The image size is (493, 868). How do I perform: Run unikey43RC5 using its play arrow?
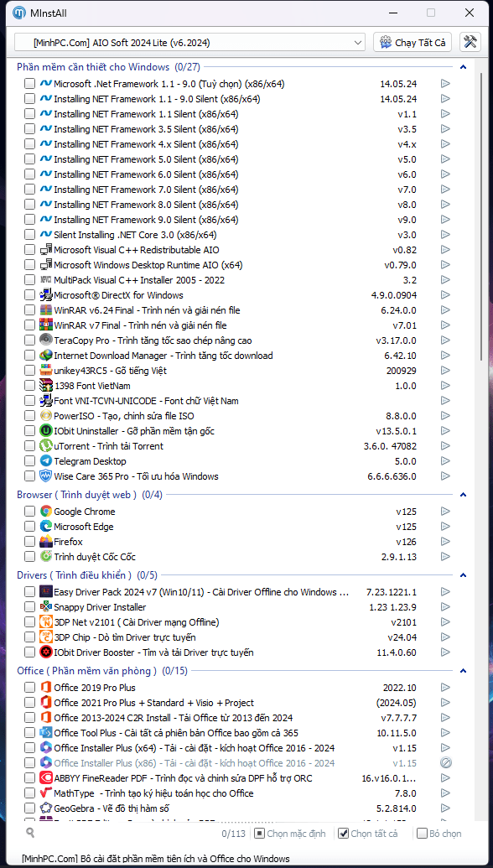point(445,371)
